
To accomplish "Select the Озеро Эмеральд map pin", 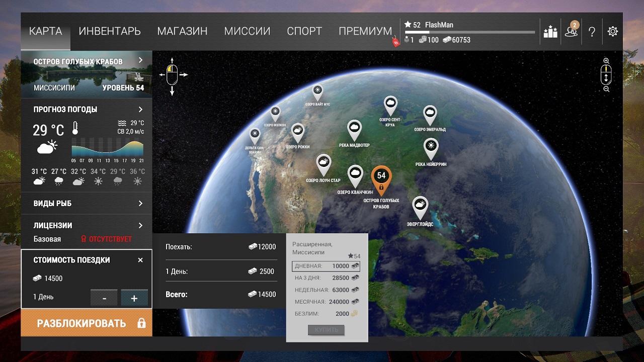I will click(x=430, y=115).
